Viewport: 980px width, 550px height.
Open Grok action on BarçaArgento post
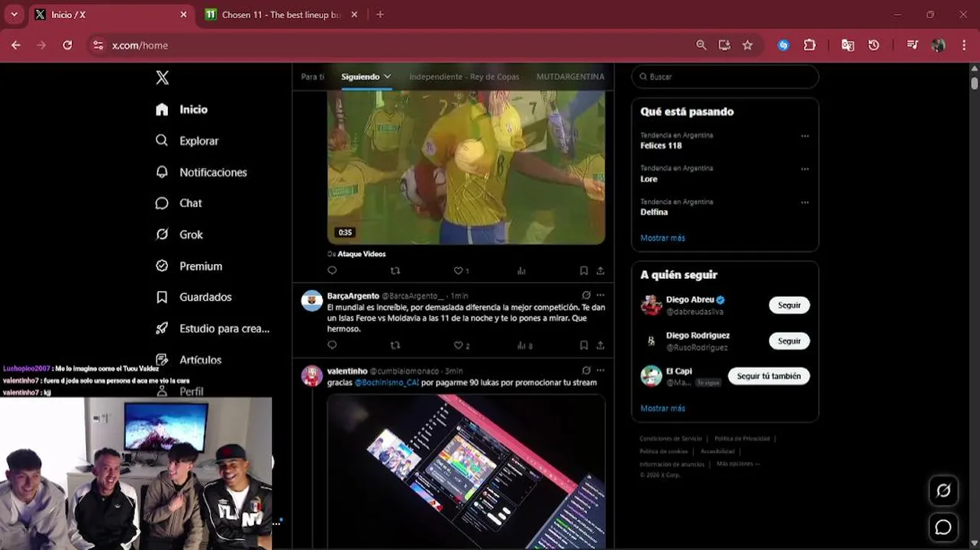tap(586, 295)
